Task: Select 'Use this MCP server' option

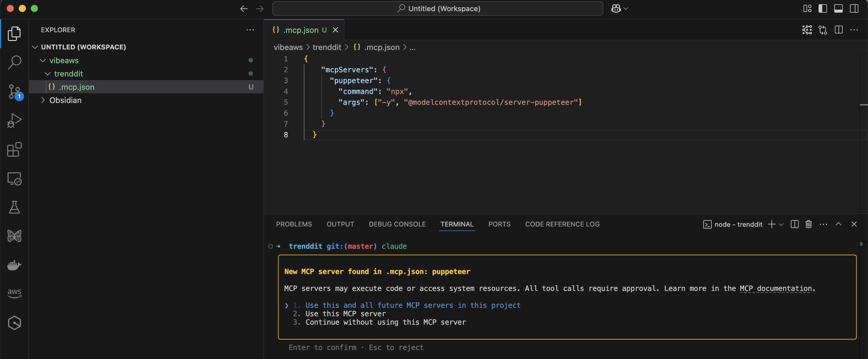Action: point(345,314)
